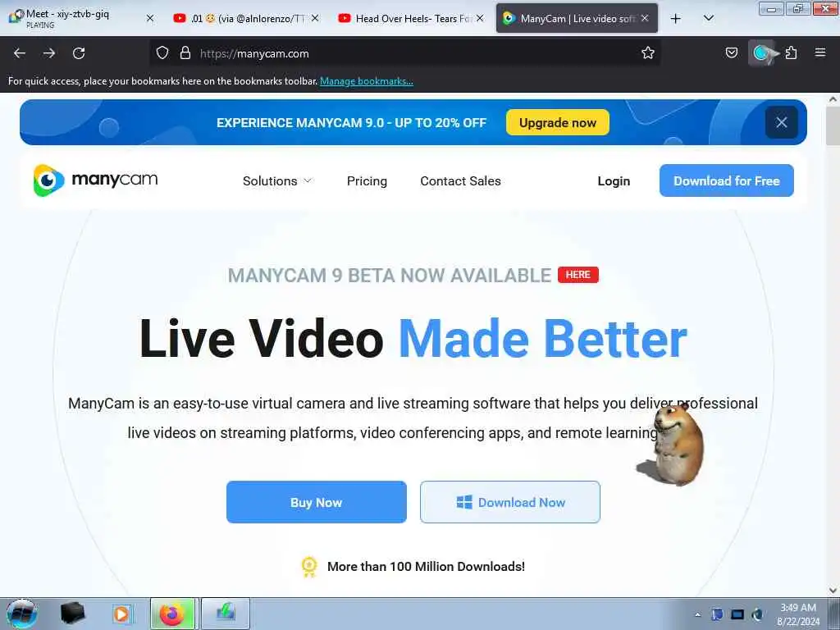Open Contact Sales page
840x630 pixels.
pos(460,181)
